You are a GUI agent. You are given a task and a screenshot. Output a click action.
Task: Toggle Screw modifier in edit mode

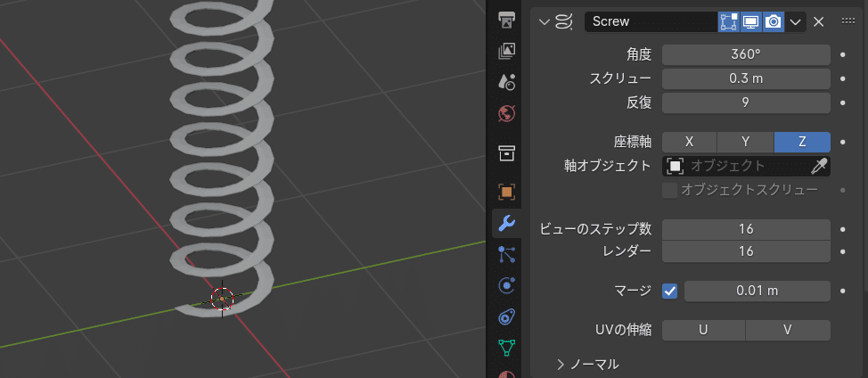coord(728,22)
